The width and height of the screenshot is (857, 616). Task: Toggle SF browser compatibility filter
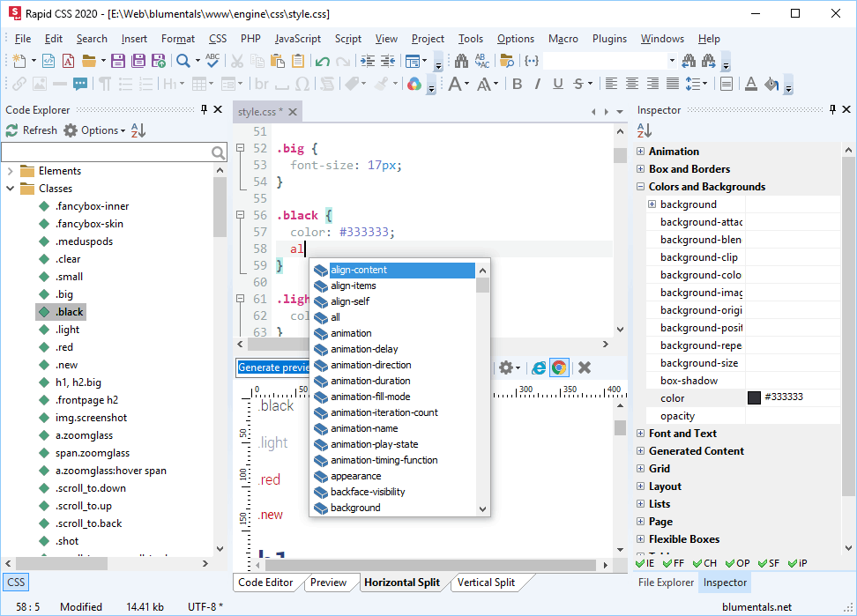769,563
